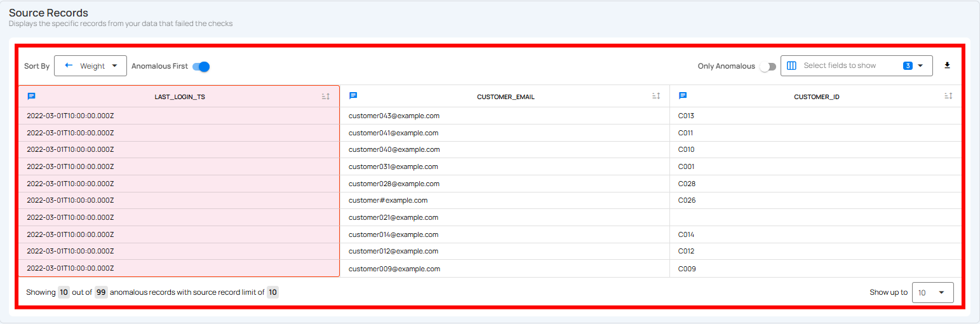Viewport: 980px width, 324px height.
Task: Click the columns icon in the fields selector
Action: pos(791,65)
